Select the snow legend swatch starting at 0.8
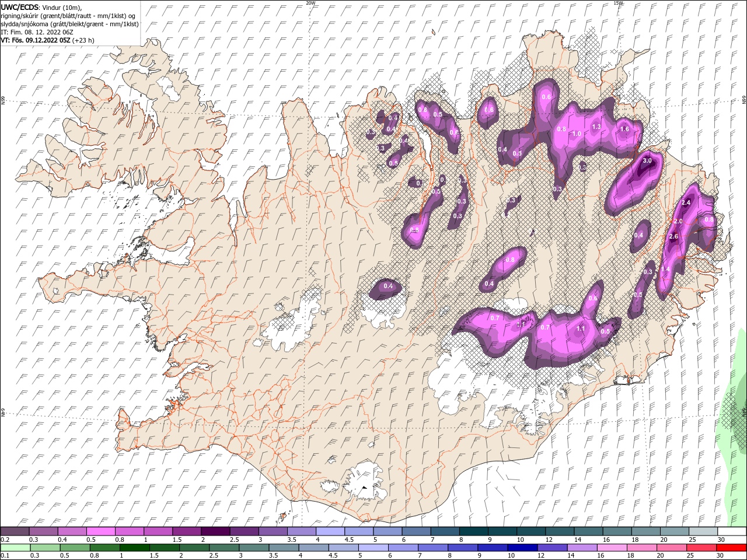747x560 pixels. click(130, 531)
